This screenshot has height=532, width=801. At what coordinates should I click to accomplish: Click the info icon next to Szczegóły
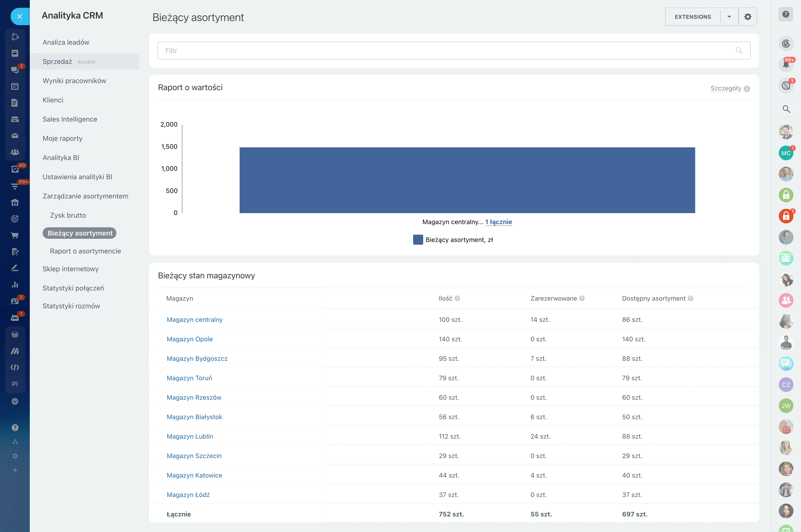click(x=747, y=89)
